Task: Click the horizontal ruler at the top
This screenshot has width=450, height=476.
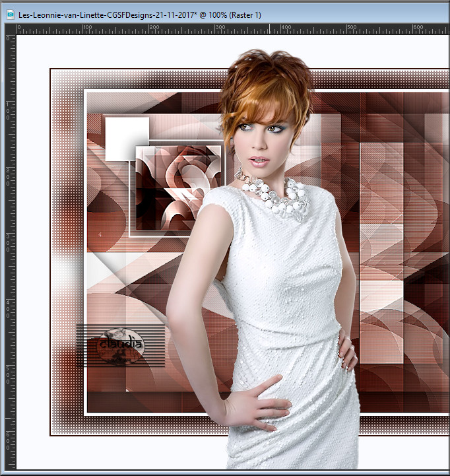Action: pyautogui.click(x=233, y=29)
